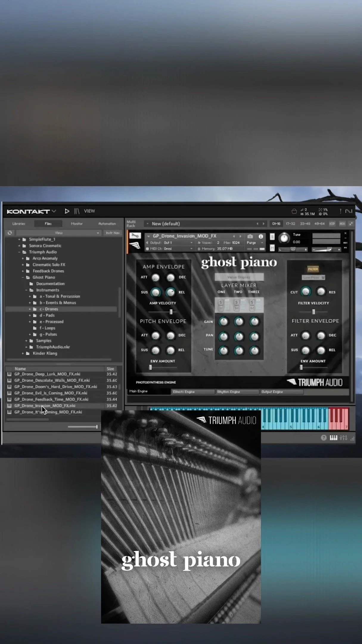Toggle the instrument Solo S button
This screenshot has width=362, height=644.
pos(272,237)
